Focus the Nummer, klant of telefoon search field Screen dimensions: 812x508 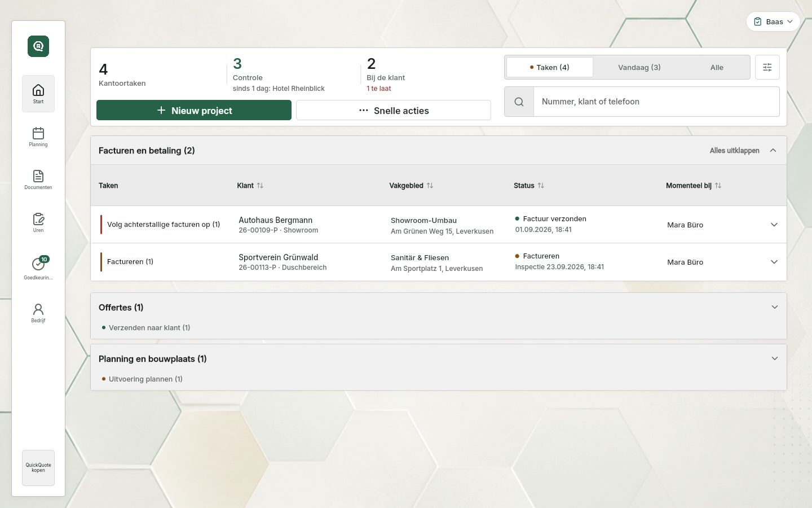click(656, 102)
